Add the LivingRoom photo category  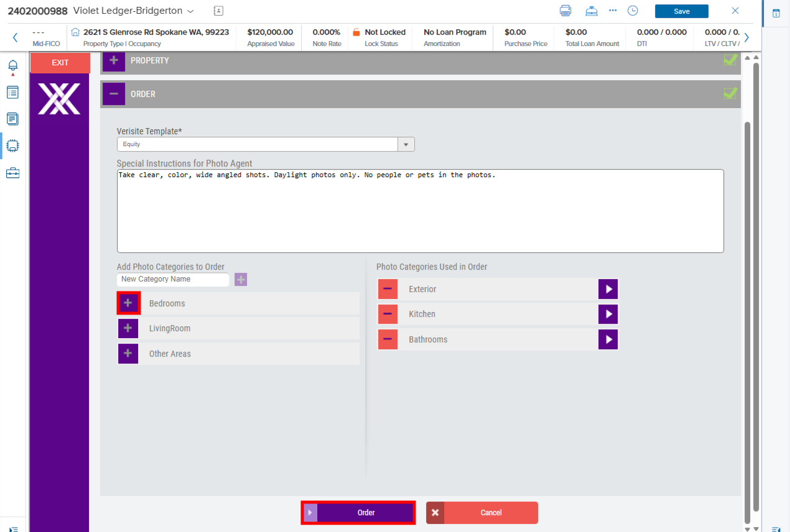[x=128, y=328]
